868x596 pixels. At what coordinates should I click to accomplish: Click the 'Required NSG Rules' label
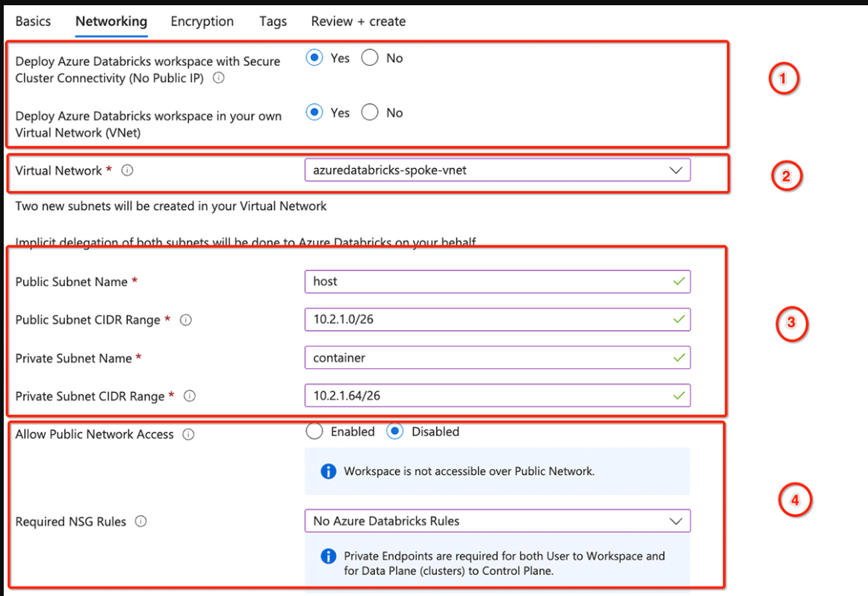coord(71,522)
